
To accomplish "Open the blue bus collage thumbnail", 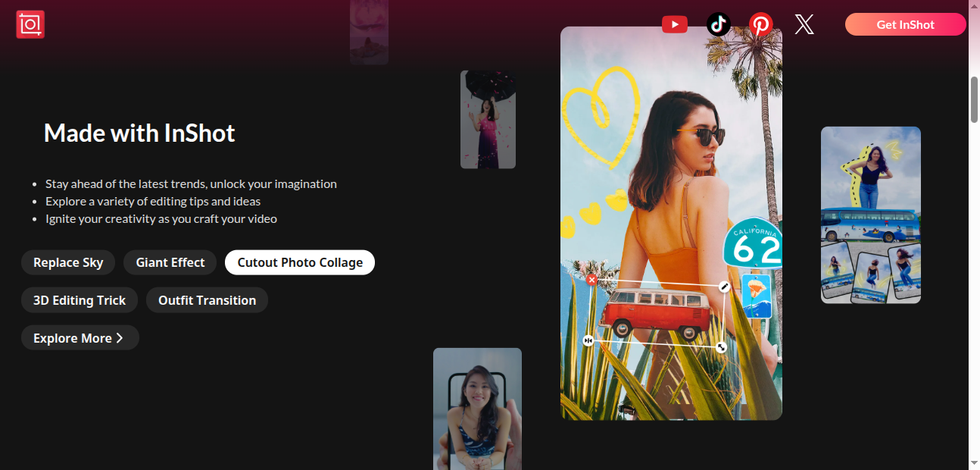I will (870, 215).
